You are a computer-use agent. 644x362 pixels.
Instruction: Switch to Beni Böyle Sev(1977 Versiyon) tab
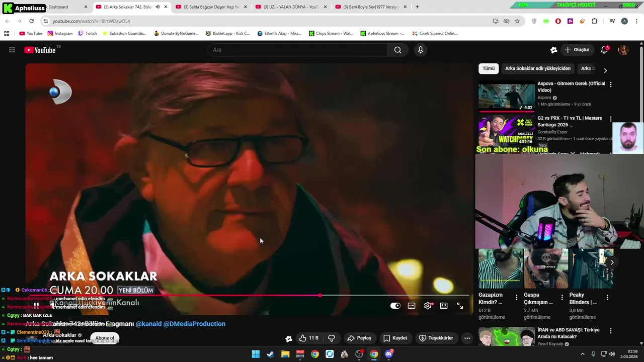[371, 7]
